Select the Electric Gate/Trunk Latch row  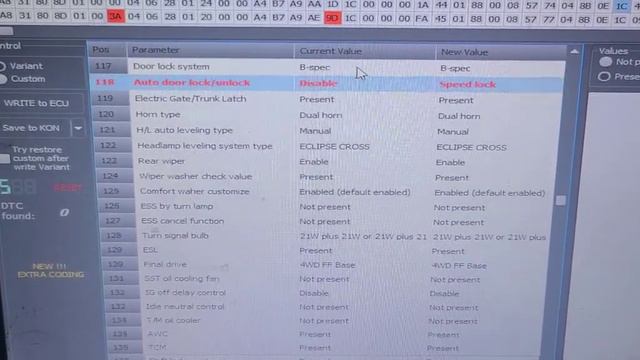(327, 99)
